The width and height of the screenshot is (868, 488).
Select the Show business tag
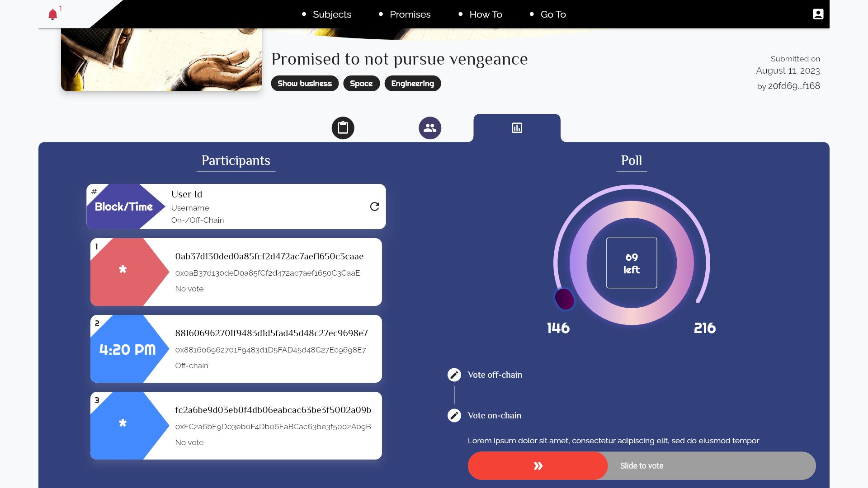[304, 84]
